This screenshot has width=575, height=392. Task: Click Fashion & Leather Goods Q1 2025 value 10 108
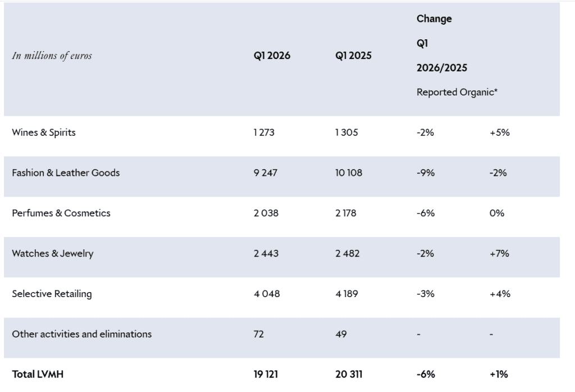tap(349, 172)
